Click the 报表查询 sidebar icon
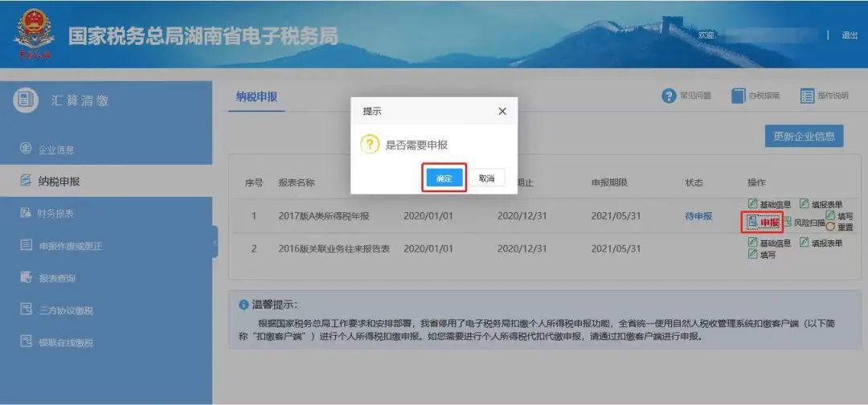Viewport: 868px width, 405px height. [x=26, y=276]
